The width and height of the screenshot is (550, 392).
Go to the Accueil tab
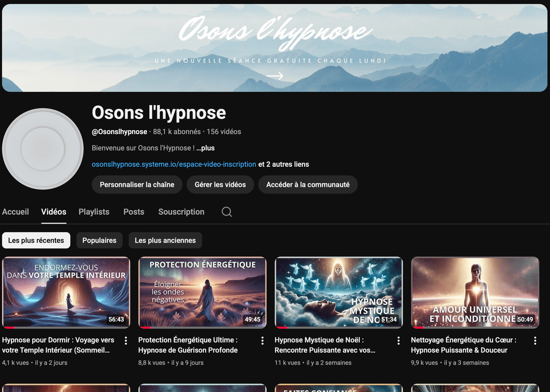click(15, 212)
